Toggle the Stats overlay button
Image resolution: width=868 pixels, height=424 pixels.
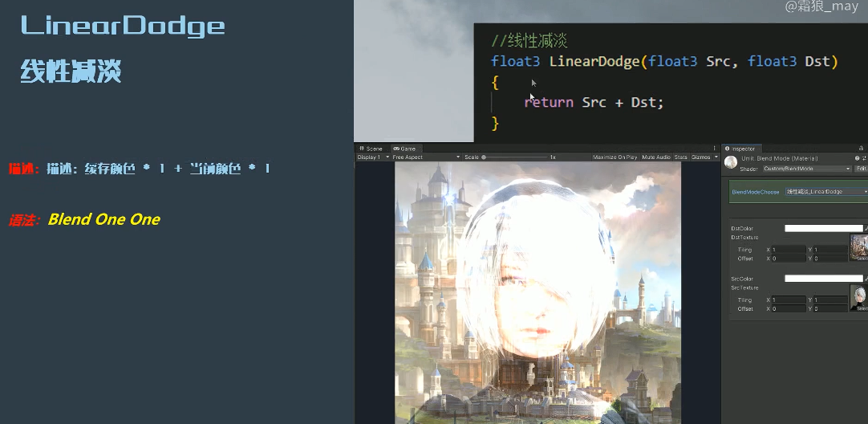(x=681, y=157)
